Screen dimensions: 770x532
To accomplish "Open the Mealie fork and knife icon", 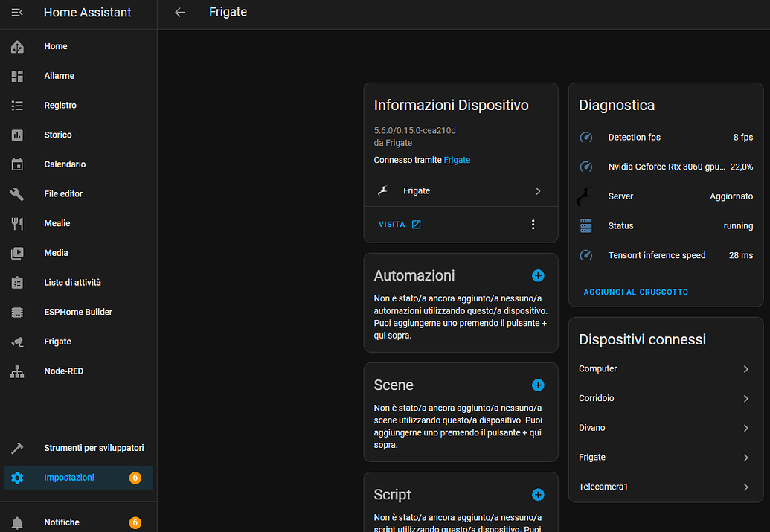I will [x=17, y=223].
